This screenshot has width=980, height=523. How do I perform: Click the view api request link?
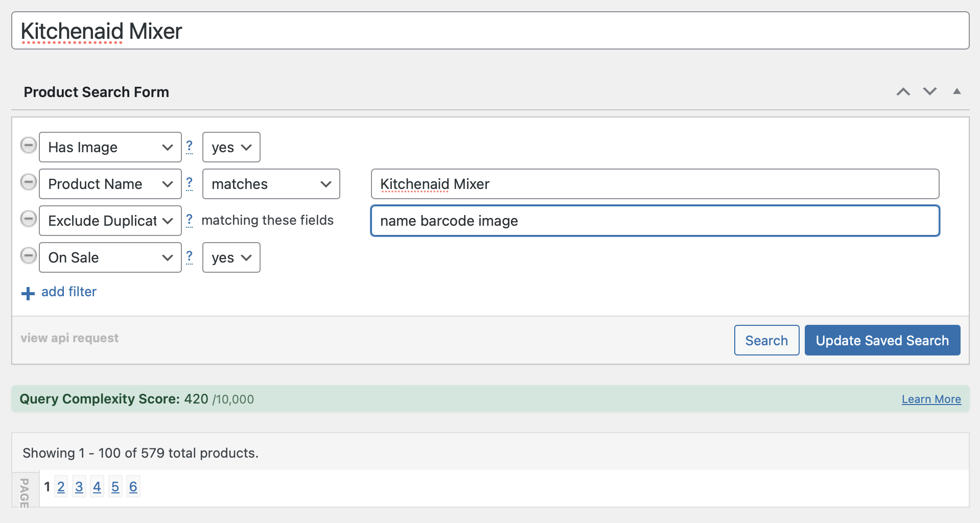click(x=69, y=338)
